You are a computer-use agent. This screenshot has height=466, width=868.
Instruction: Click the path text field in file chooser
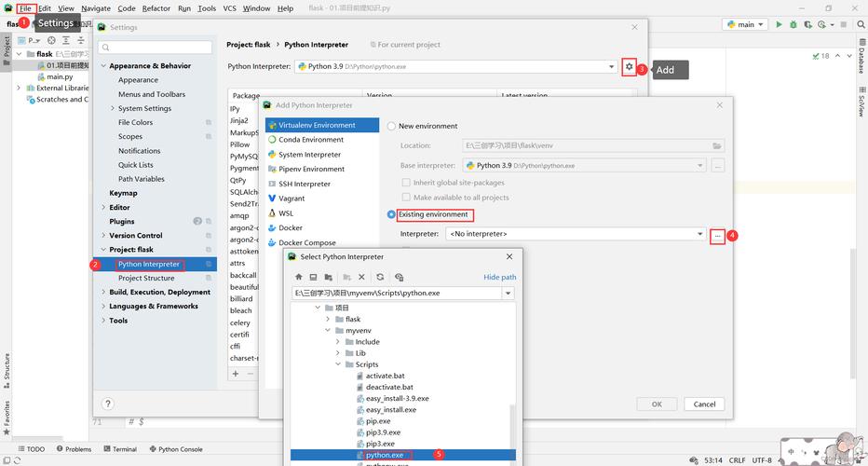click(397, 294)
